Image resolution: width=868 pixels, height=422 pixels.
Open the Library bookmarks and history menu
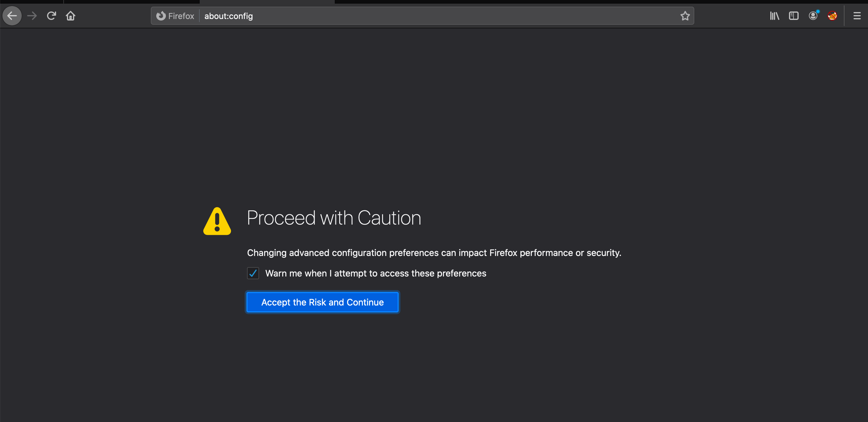pos(774,16)
